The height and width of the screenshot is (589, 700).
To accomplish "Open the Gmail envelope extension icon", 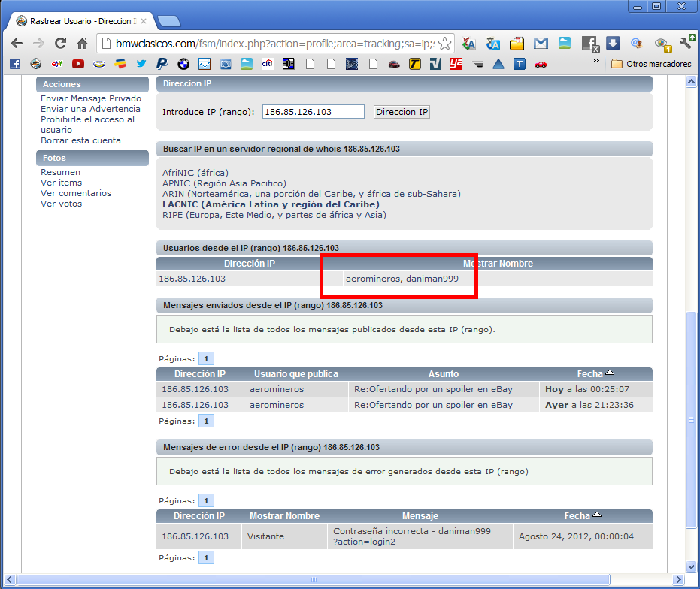I will point(541,44).
